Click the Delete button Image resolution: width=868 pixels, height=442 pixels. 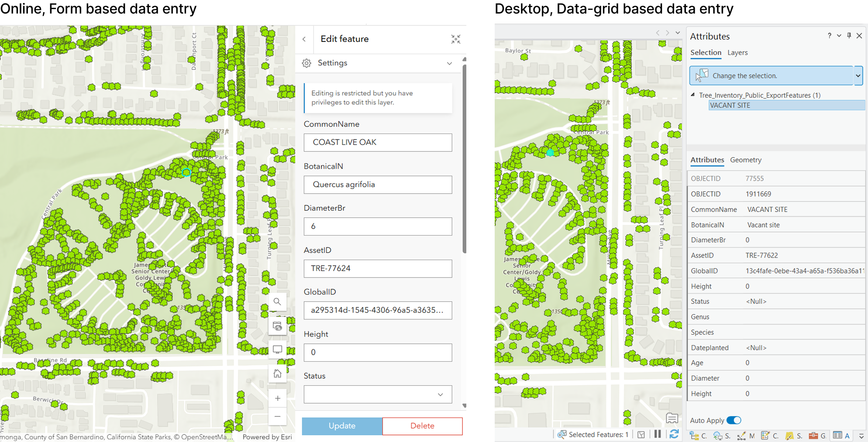[x=422, y=426]
